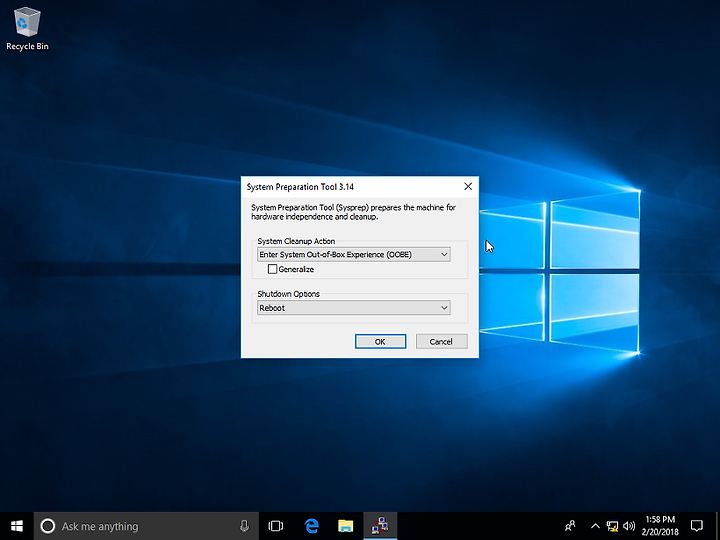Open Task View from taskbar

pyautogui.click(x=276, y=526)
